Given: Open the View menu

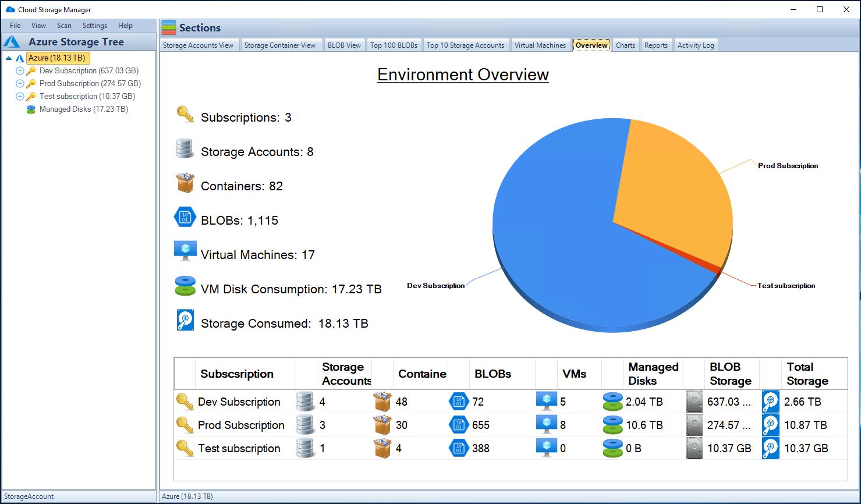Looking at the screenshot, I should coord(38,26).
